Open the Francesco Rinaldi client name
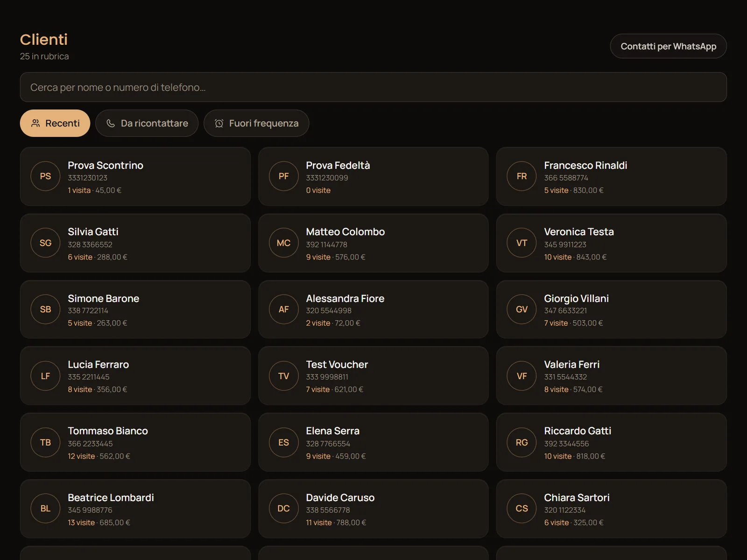 pyautogui.click(x=585, y=165)
